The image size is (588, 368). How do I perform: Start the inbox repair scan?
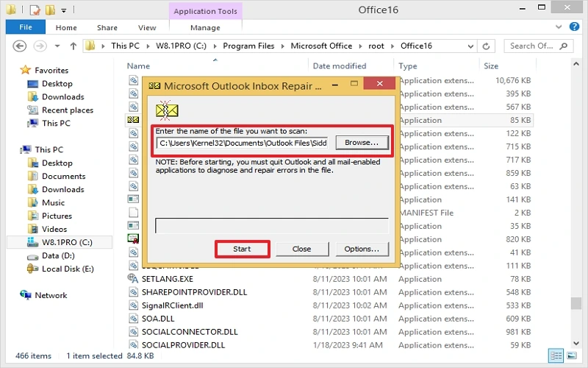[x=243, y=249]
